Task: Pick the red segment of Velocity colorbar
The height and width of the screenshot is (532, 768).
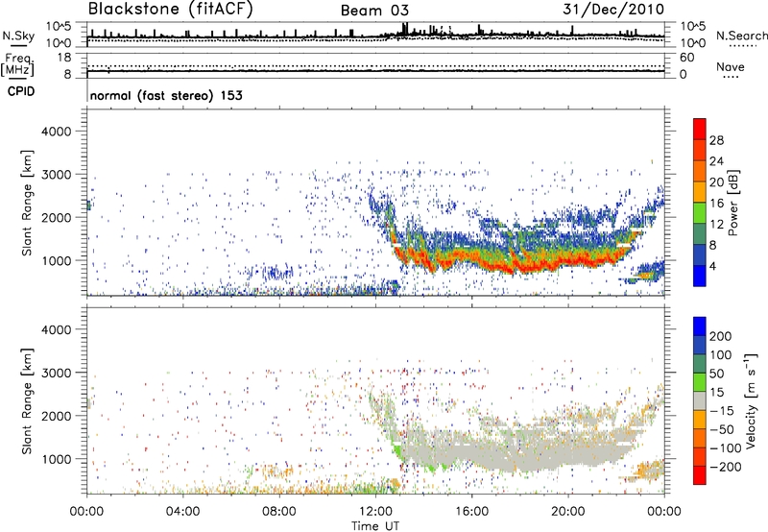Action: click(x=700, y=475)
